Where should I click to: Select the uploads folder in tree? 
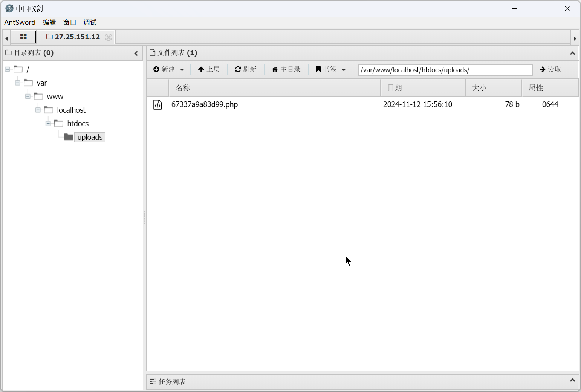(x=90, y=137)
